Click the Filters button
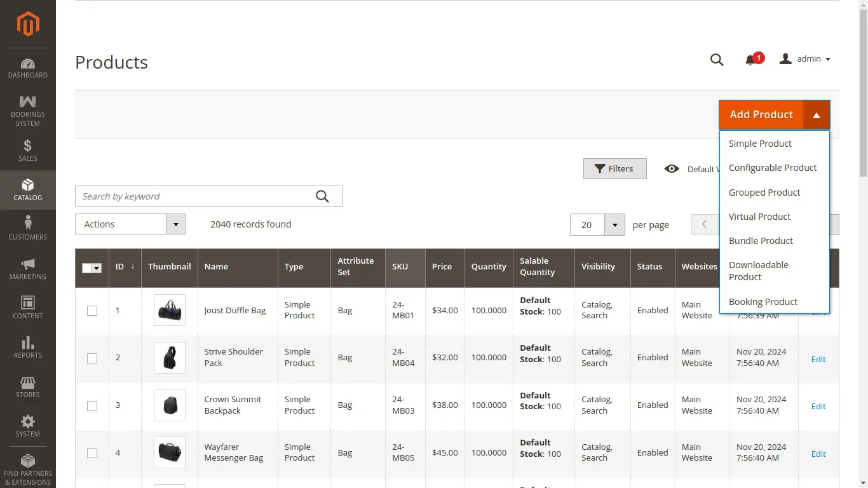This screenshot has height=488, width=868. 614,169
